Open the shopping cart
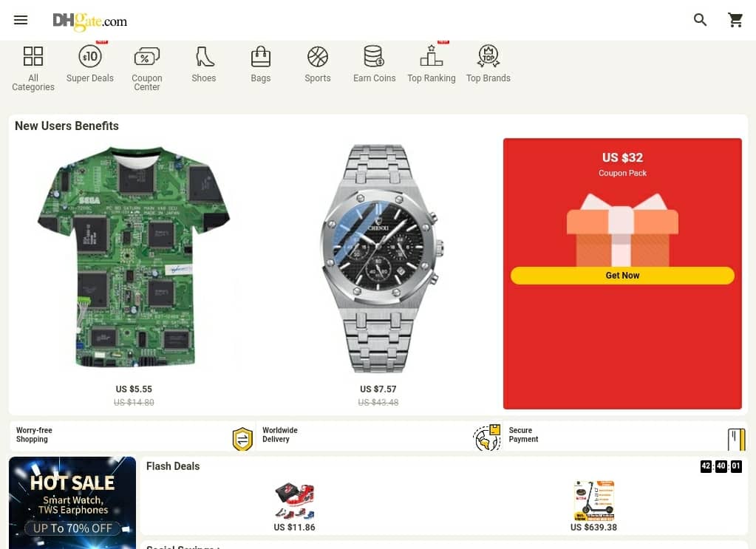Image resolution: width=756 pixels, height=549 pixels. coord(736,20)
